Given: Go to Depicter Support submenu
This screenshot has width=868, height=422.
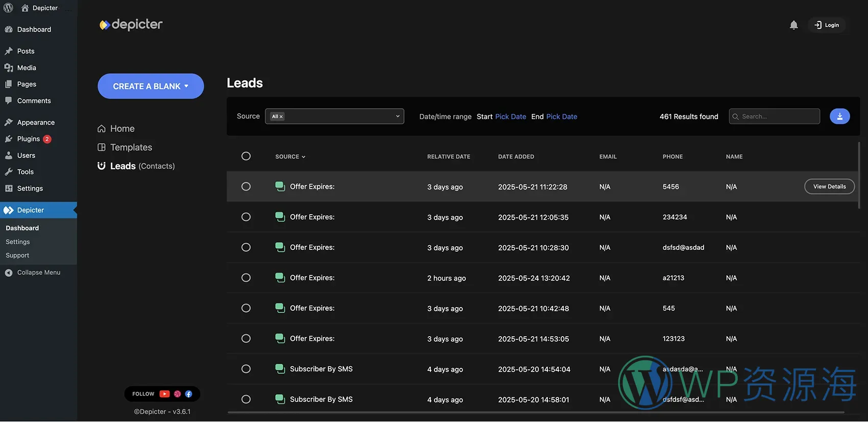Looking at the screenshot, I should [x=17, y=255].
